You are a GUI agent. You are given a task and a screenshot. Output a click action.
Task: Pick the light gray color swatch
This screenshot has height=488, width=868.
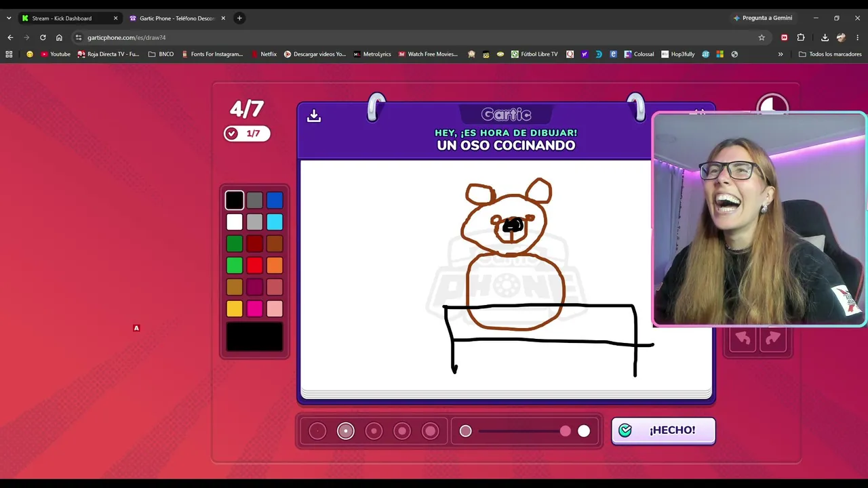pos(254,222)
